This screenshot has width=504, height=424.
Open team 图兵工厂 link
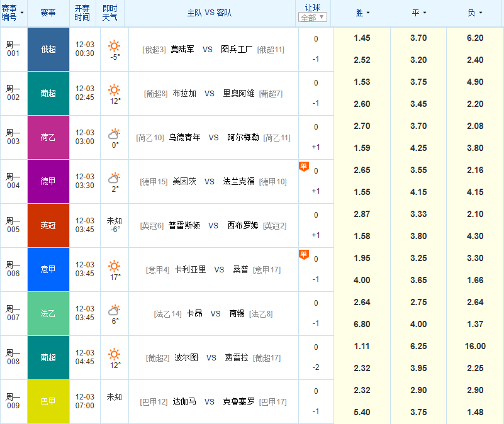click(x=237, y=49)
